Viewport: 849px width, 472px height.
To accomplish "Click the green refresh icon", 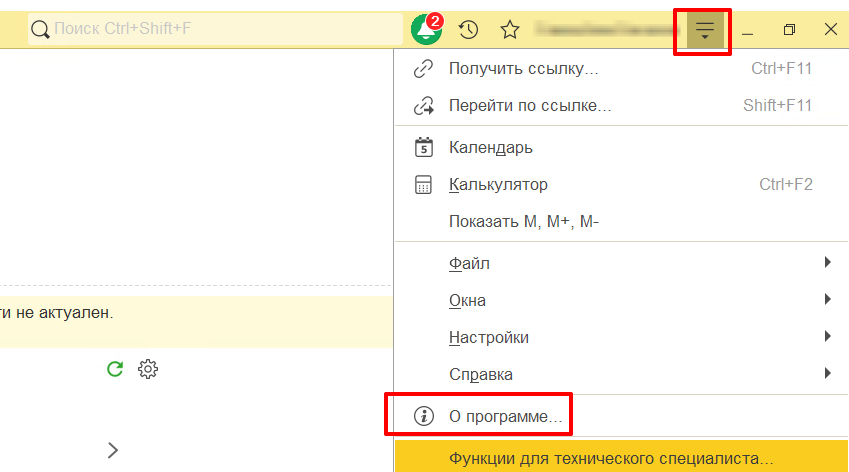I will coord(115,369).
